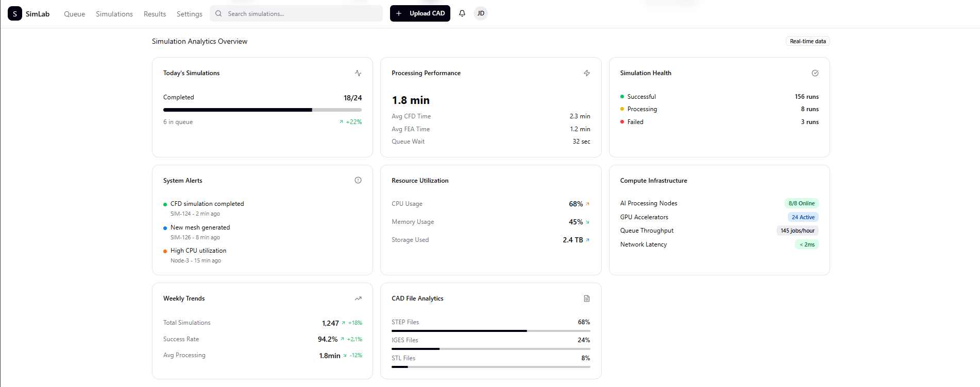Click the < 2ms latency badge
The height and width of the screenshot is (387, 980).
point(807,244)
